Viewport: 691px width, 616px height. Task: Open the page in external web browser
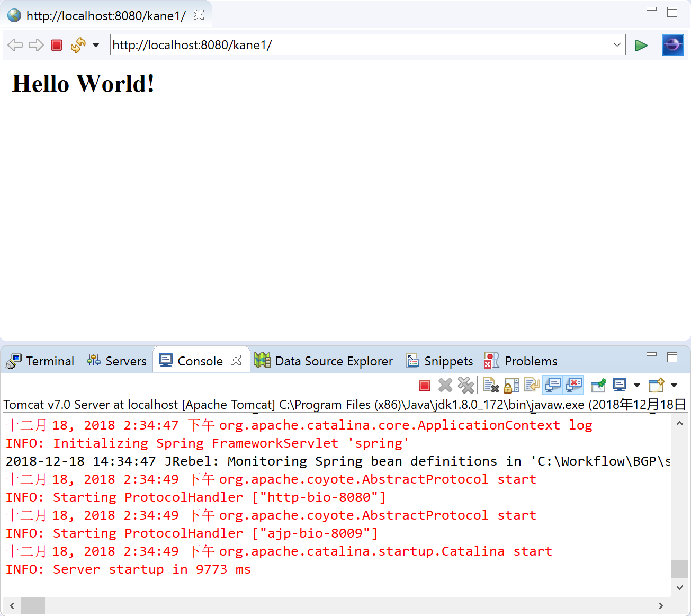(672, 45)
